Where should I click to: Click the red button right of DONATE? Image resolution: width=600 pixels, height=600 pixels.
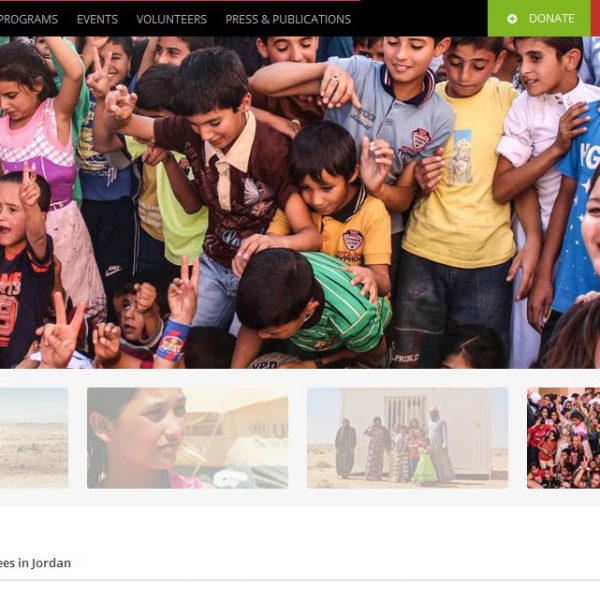595,18
